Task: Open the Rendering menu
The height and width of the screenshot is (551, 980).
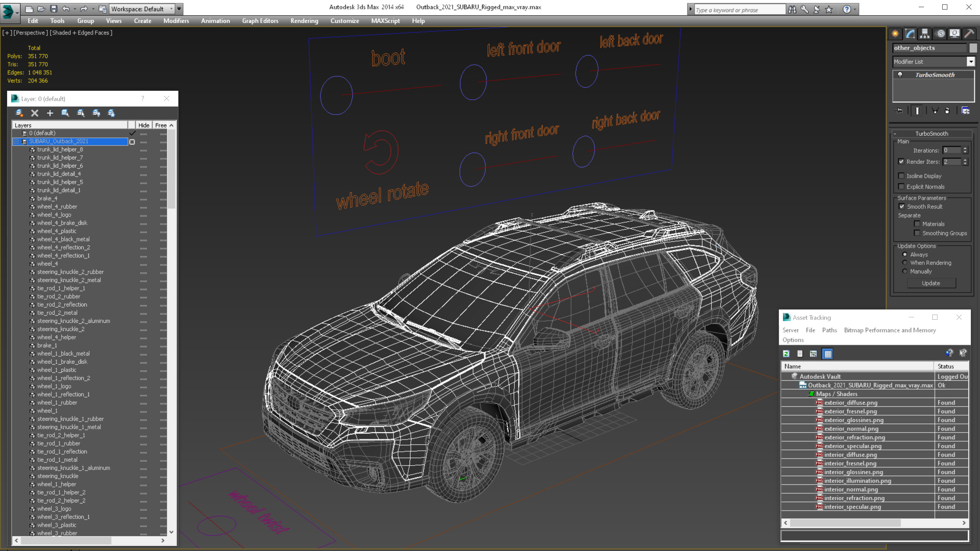Action: pyautogui.click(x=304, y=21)
